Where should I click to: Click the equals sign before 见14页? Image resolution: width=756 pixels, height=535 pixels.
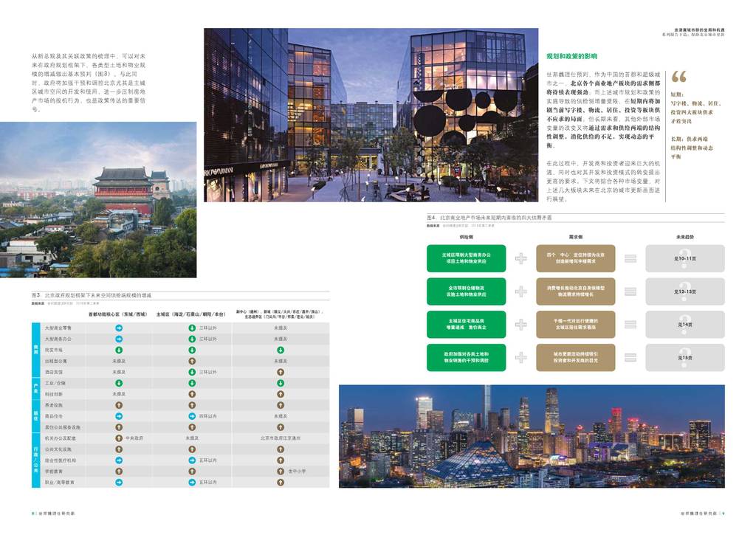point(630,324)
